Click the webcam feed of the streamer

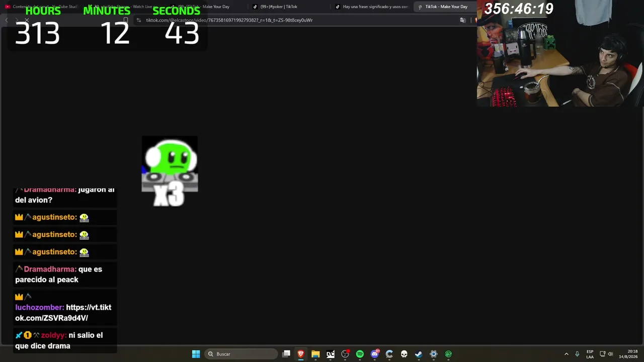[560, 53]
